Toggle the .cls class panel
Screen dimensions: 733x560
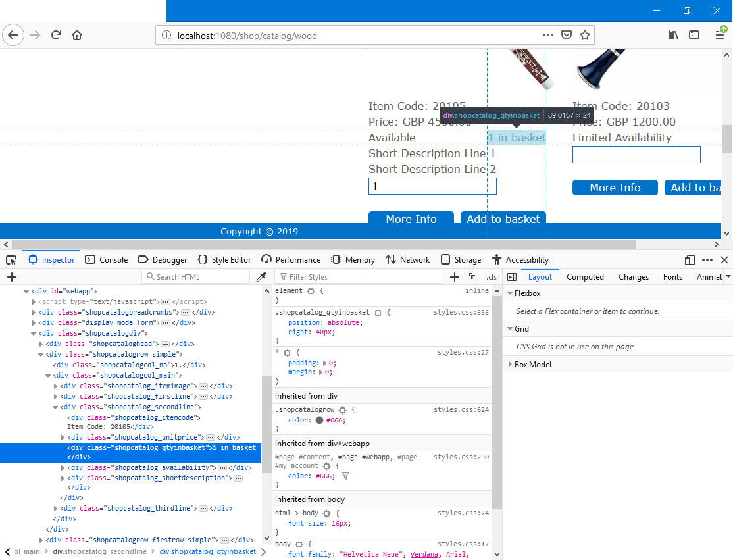(x=492, y=277)
